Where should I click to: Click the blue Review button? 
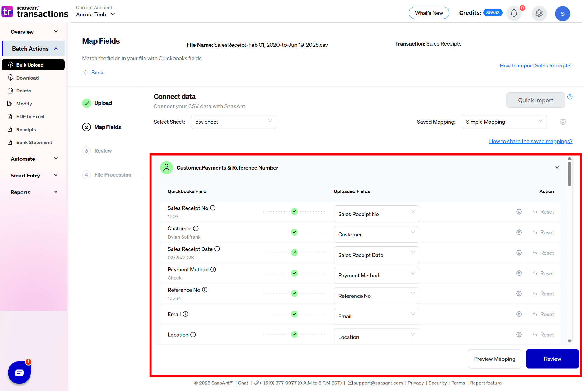[552, 359]
